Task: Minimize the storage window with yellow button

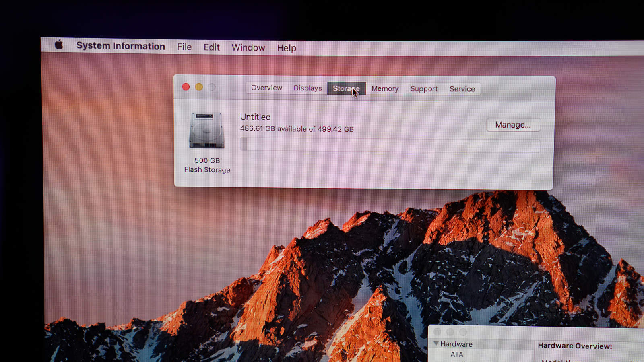Action: click(x=199, y=87)
